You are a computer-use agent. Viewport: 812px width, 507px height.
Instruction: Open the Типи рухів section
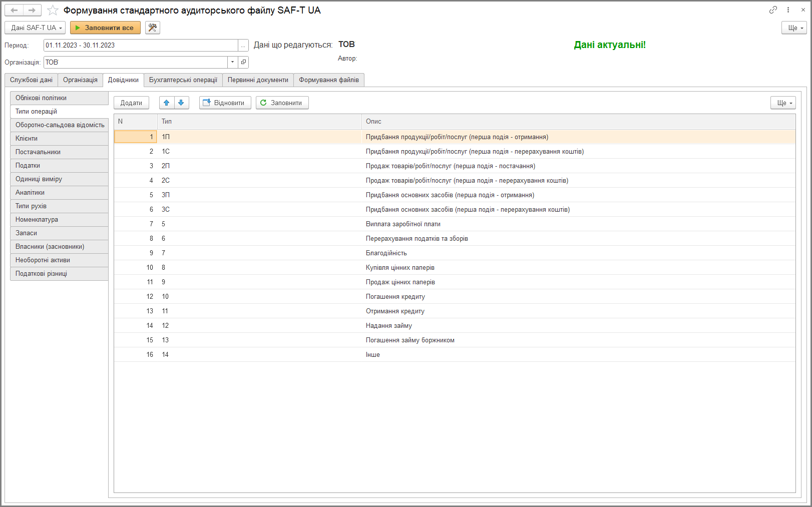[x=59, y=206]
